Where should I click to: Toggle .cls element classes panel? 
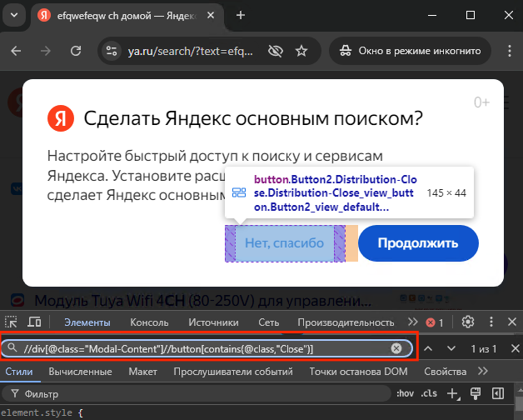429,393
